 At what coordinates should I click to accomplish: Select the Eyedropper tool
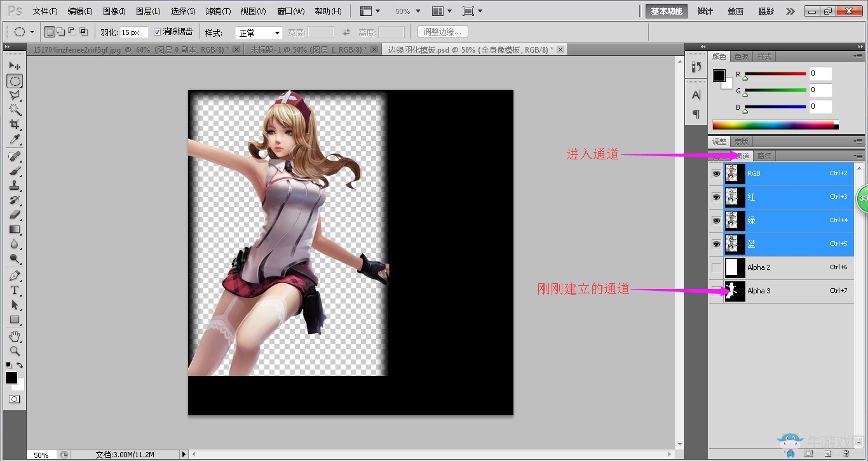tap(15, 139)
